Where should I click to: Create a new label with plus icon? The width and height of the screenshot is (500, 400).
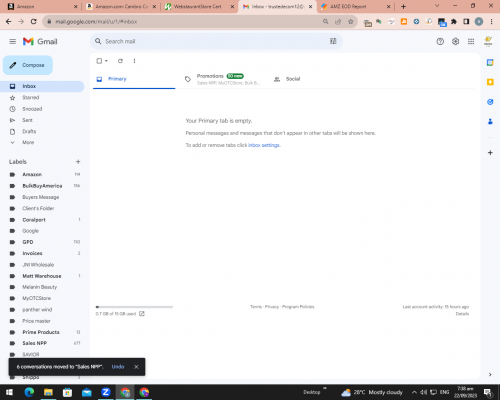coord(78,162)
